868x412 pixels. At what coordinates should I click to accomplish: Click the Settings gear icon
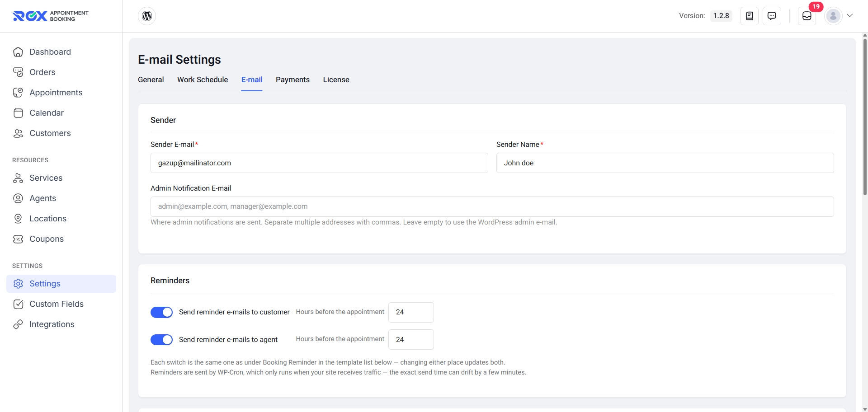pos(18,284)
